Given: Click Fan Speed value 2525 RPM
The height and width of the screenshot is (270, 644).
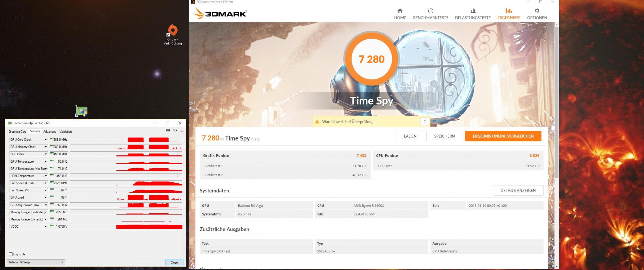Looking at the screenshot, I should [59, 183].
